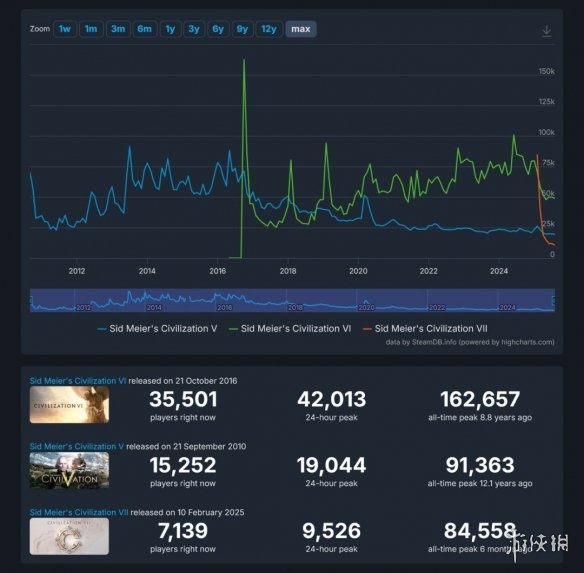Set zoom range to 1w

point(65,29)
